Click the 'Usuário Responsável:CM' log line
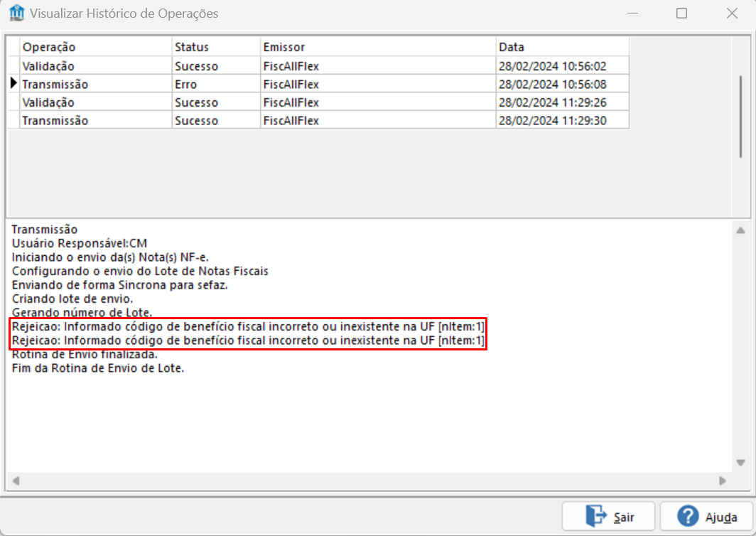The width and height of the screenshot is (756, 536). coord(79,243)
